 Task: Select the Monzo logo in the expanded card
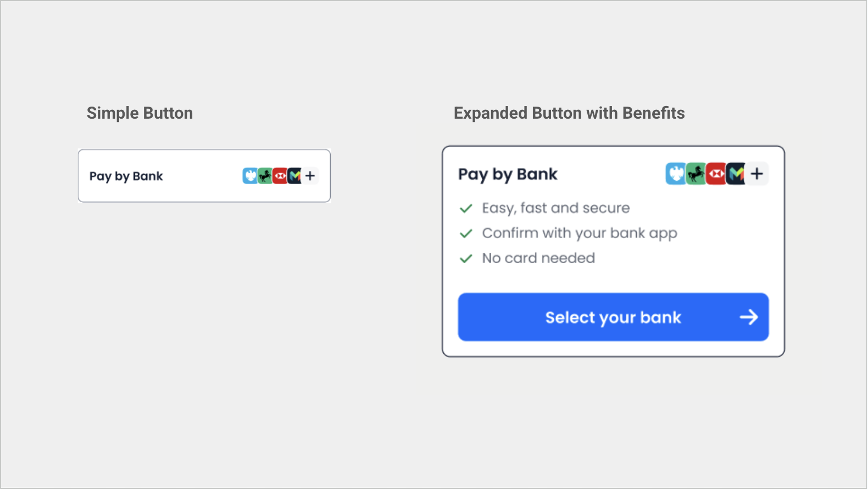(x=736, y=174)
